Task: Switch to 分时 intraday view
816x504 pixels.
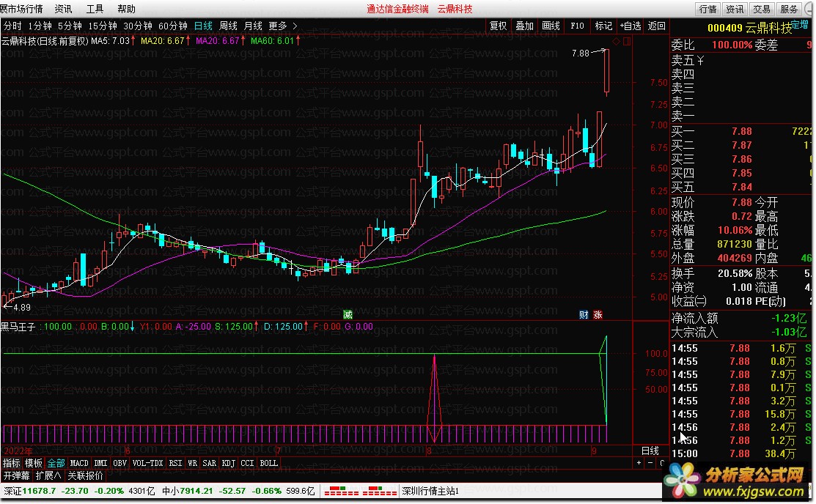Action: [12, 26]
